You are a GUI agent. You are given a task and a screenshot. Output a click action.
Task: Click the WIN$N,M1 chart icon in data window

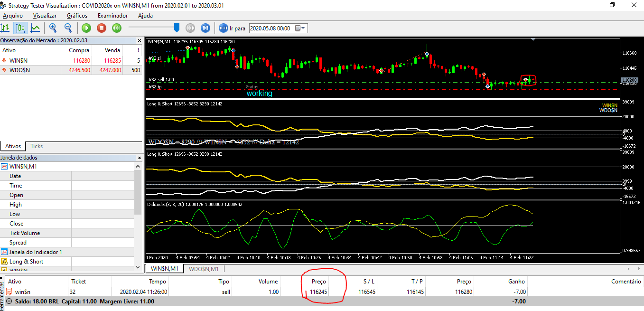click(x=5, y=167)
